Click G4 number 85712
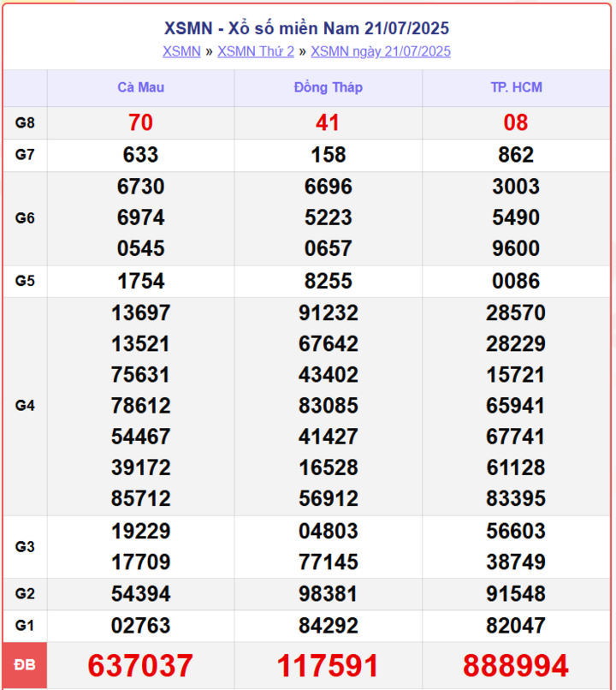Viewport: 616px width, 690px height. click(x=140, y=498)
